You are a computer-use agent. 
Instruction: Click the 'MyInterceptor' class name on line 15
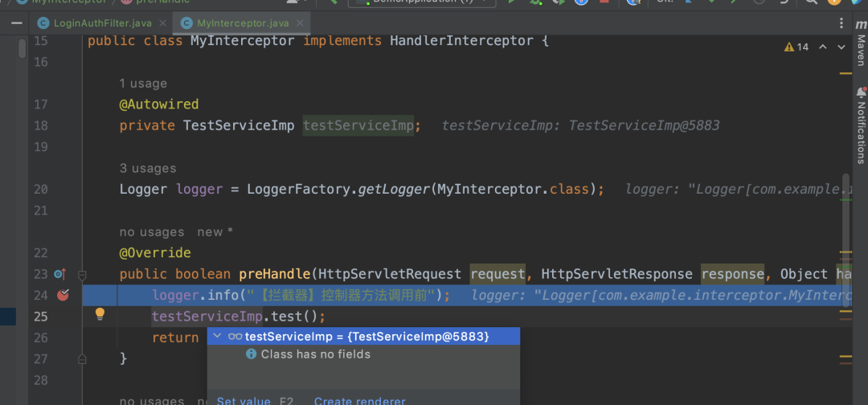(x=243, y=40)
